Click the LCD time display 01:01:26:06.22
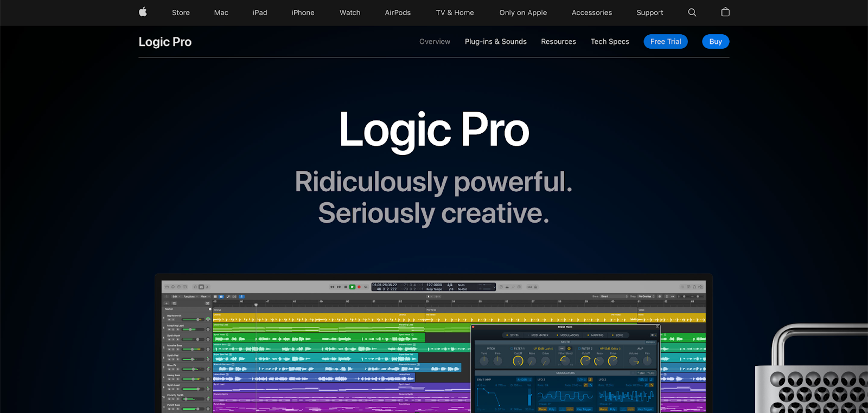 coord(385,285)
